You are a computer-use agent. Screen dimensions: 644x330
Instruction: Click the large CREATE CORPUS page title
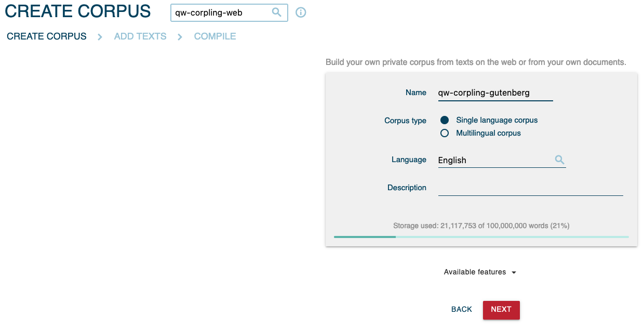(78, 11)
